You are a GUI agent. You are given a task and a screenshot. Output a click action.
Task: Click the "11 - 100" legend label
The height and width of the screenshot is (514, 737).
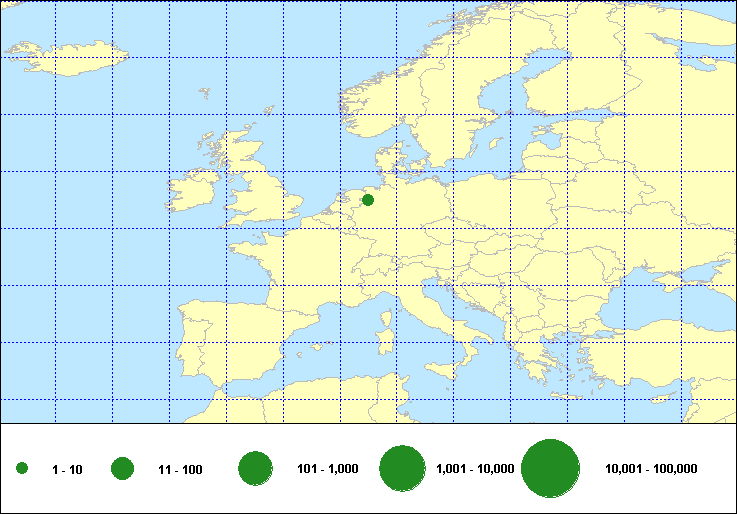click(180, 470)
